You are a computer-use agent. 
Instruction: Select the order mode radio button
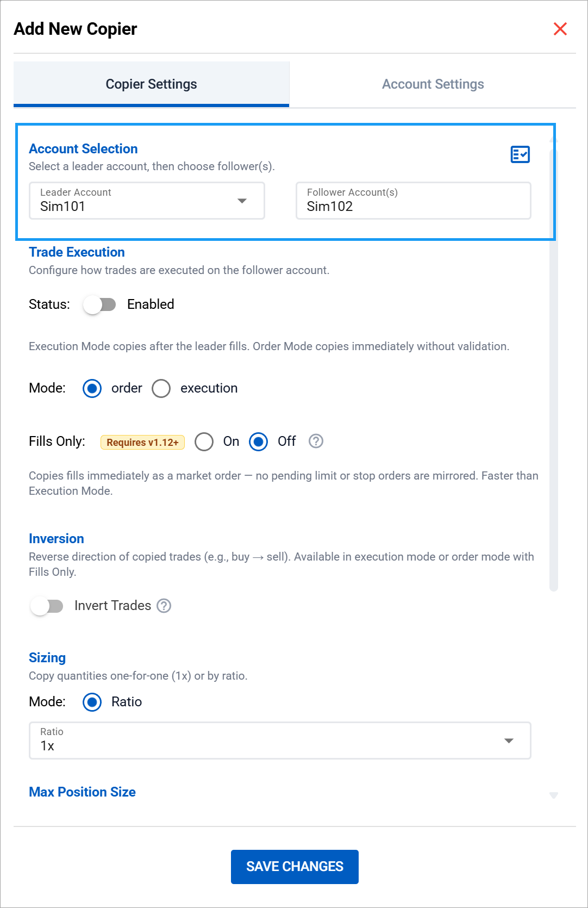[x=92, y=388]
